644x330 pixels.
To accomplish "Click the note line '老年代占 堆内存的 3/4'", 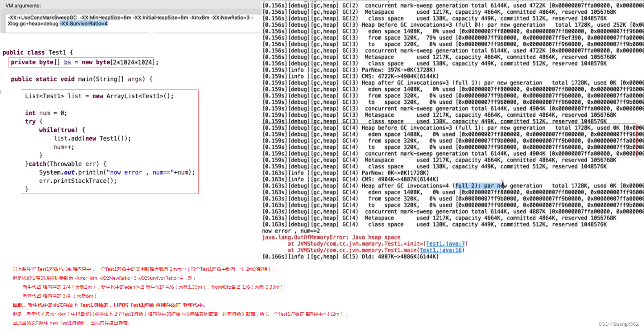I will coord(60,296).
